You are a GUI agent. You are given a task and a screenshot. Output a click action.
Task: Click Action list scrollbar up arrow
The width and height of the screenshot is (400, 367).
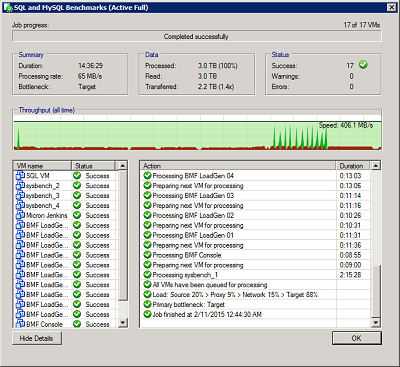pyautogui.click(x=376, y=166)
